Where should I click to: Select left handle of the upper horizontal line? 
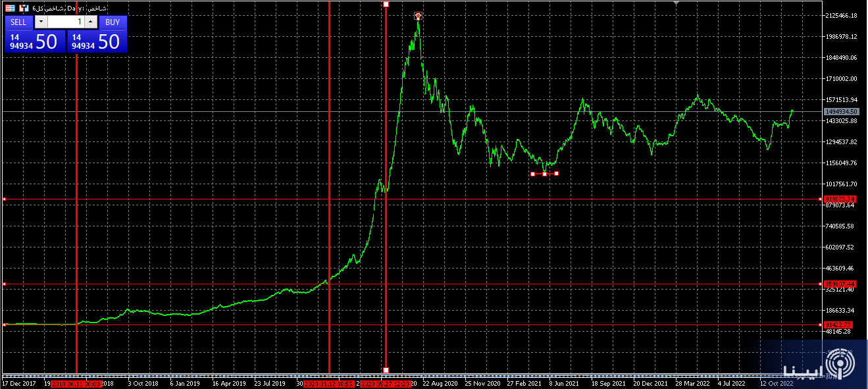point(4,199)
